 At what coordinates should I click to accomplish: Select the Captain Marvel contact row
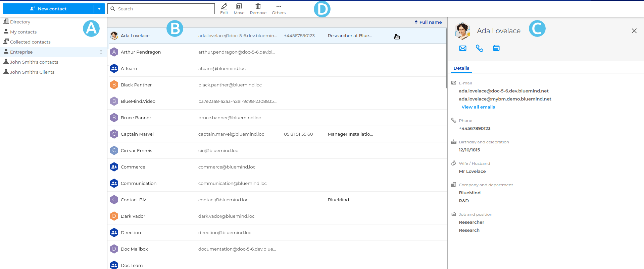pos(277,134)
